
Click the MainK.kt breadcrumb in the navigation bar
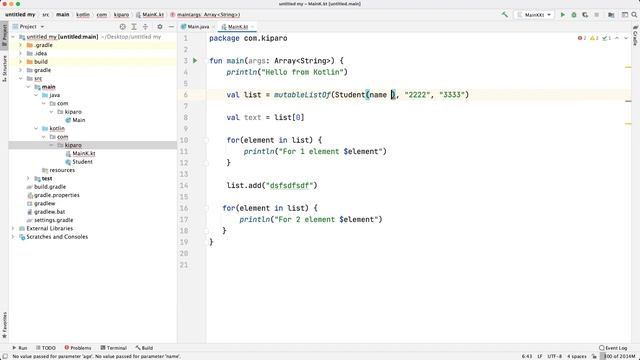point(150,15)
